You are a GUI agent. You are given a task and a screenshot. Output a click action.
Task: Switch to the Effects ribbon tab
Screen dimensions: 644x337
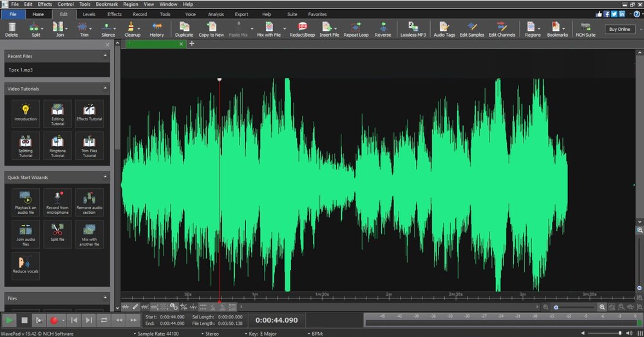(114, 14)
